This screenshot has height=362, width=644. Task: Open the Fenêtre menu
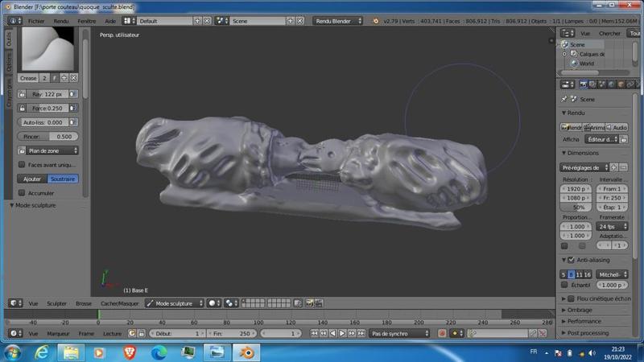click(87, 21)
